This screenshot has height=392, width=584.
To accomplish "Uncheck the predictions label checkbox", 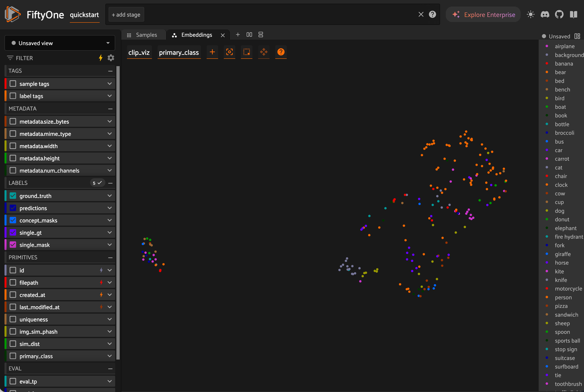I will coord(13,208).
